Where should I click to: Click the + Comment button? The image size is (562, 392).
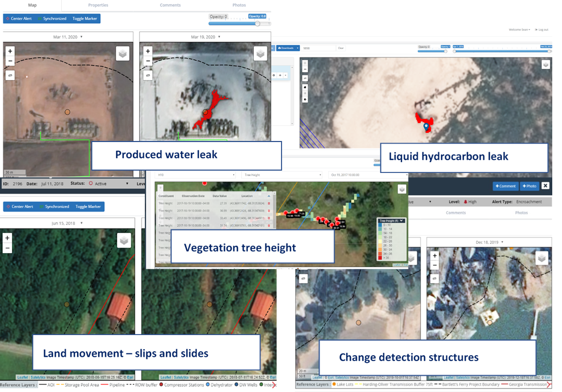point(506,186)
